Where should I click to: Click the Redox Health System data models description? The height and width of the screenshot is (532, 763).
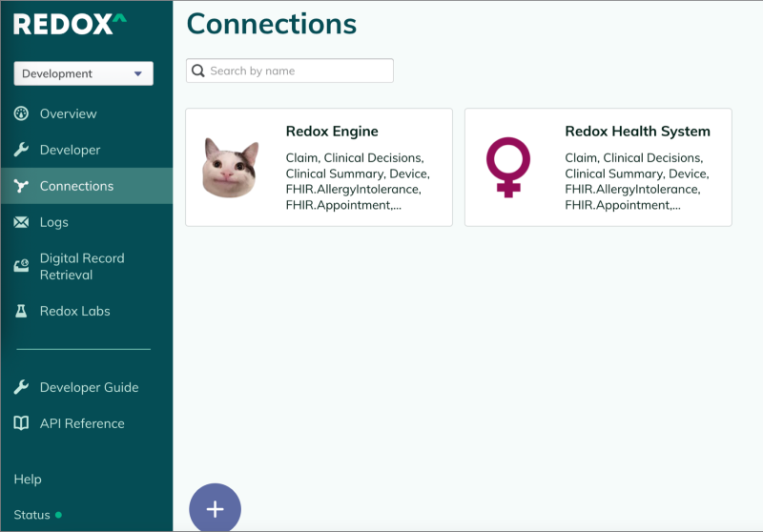[637, 181]
